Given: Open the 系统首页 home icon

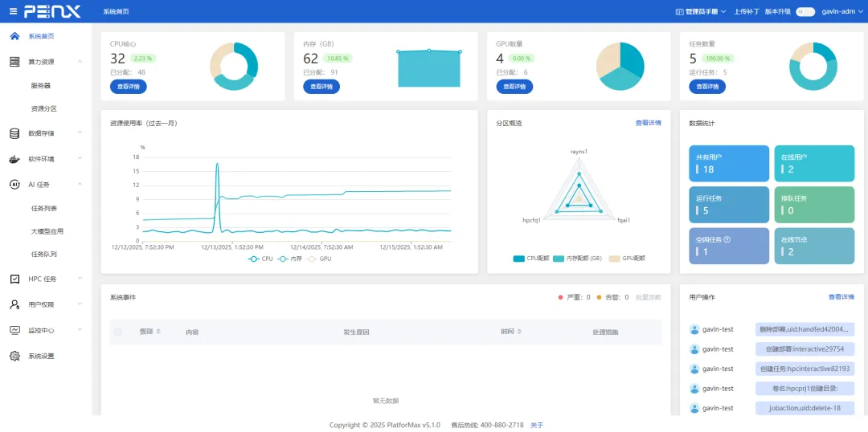Looking at the screenshot, I should click(x=15, y=36).
